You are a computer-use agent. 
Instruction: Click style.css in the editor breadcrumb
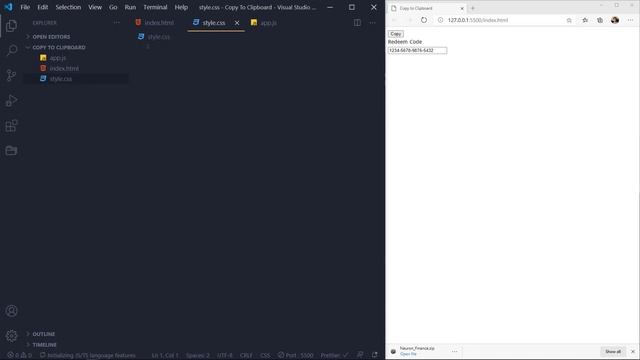pos(158,37)
